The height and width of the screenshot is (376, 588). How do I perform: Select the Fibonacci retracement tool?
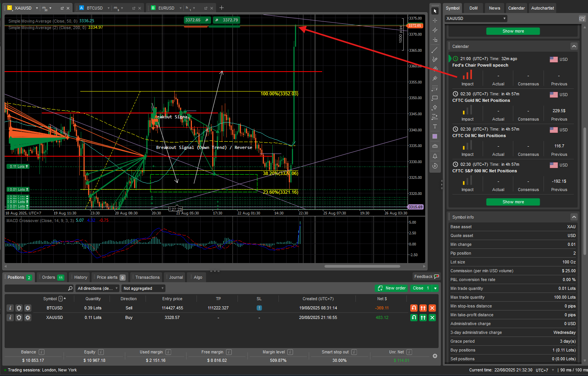coord(435,88)
